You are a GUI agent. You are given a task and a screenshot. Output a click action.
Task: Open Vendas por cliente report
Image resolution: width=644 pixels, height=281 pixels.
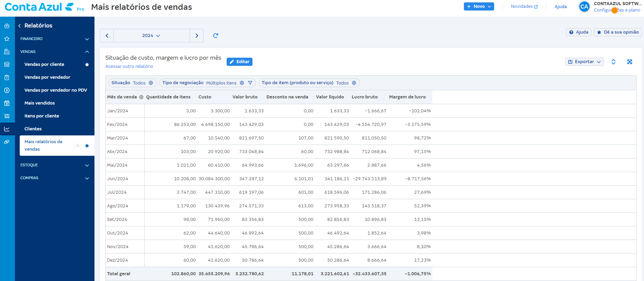[x=44, y=64]
